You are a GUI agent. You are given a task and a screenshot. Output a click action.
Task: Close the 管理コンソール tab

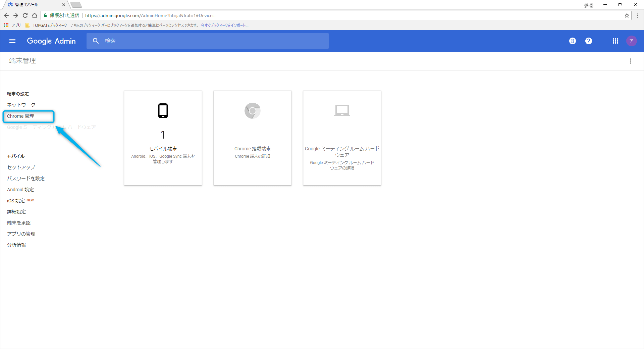pyautogui.click(x=64, y=5)
